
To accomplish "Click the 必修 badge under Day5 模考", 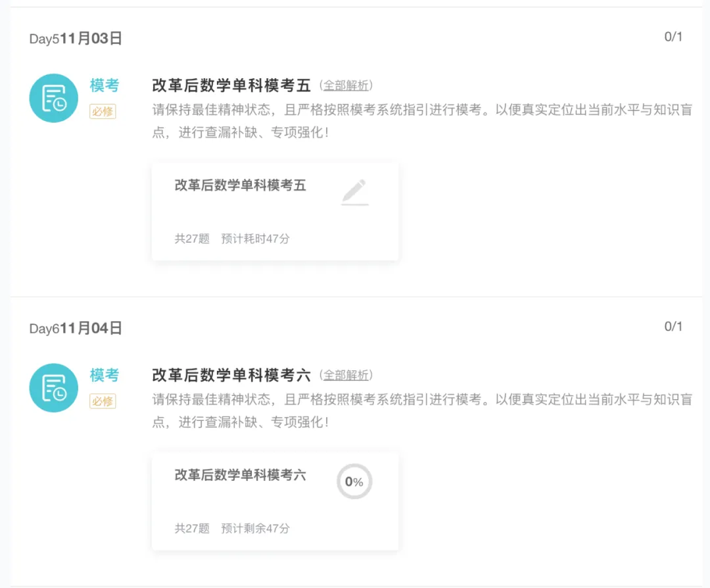I will tap(103, 112).
